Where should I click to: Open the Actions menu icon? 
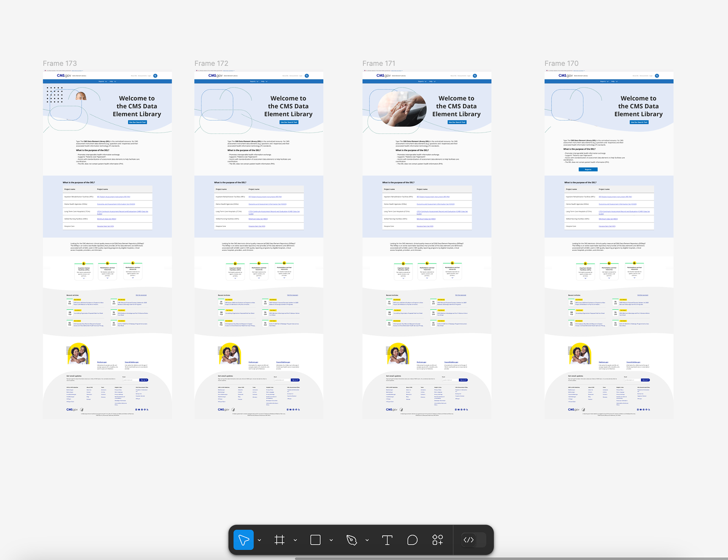pos(438,540)
